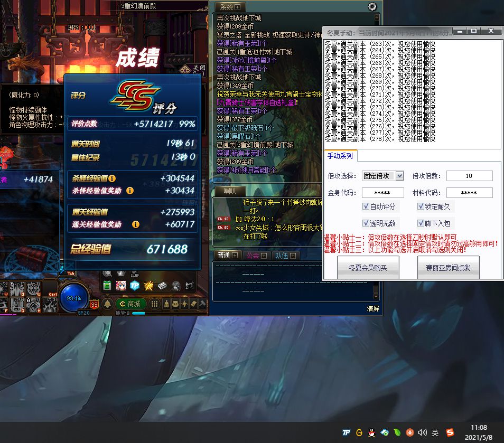Click the cloud sync tray icon
504x443 pixels.
pyautogui.click(x=385, y=432)
